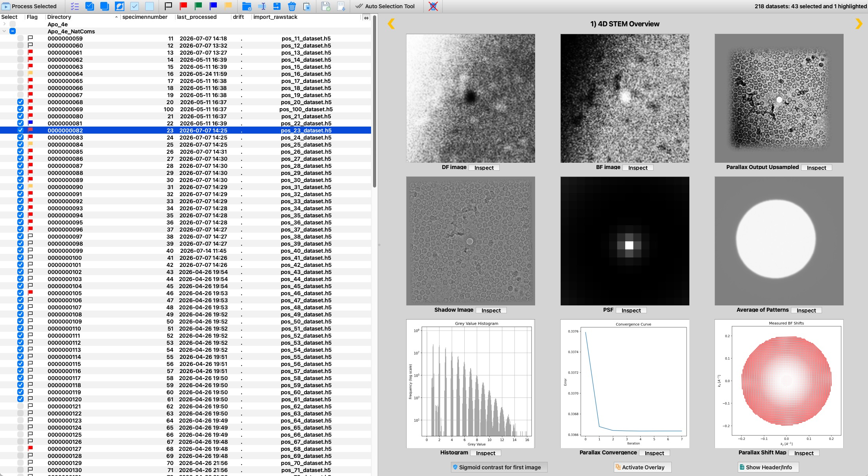Viewport: 868px width, 476px height.
Task: Click the checklist select-all icon
Action: (x=75, y=6)
